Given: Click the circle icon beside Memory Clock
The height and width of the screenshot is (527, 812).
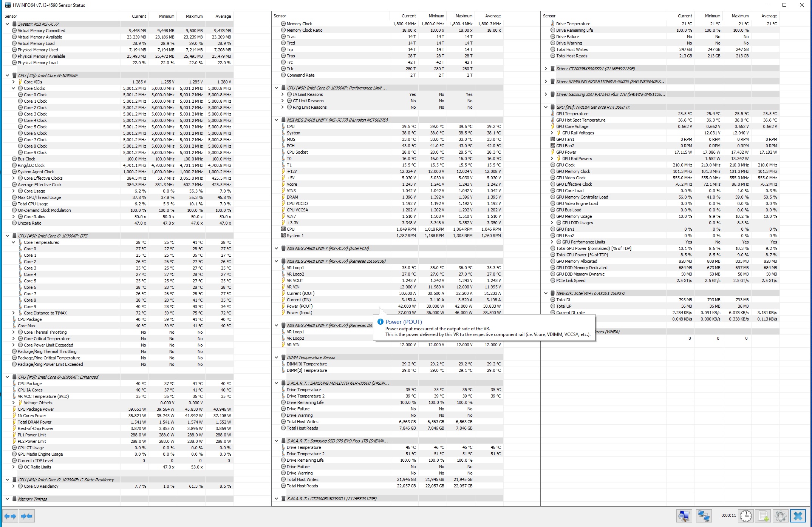Looking at the screenshot, I should [x=283, y=24].
